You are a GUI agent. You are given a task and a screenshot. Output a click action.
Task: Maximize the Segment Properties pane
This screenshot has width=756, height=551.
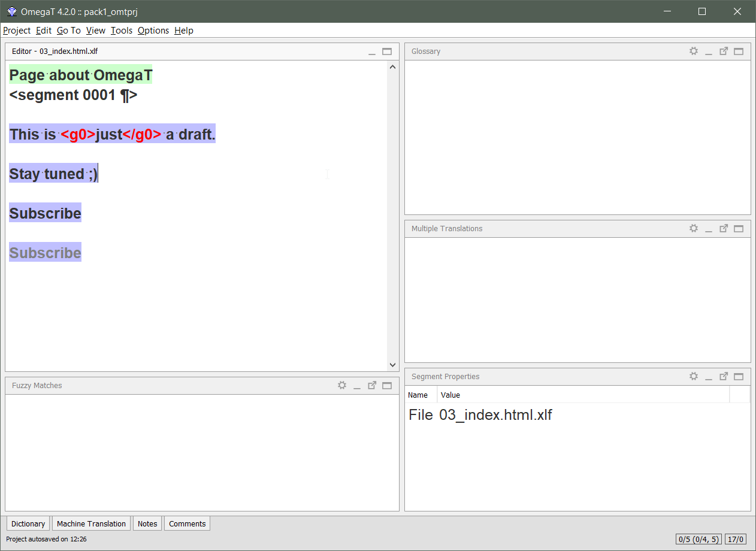click(739, 376)
